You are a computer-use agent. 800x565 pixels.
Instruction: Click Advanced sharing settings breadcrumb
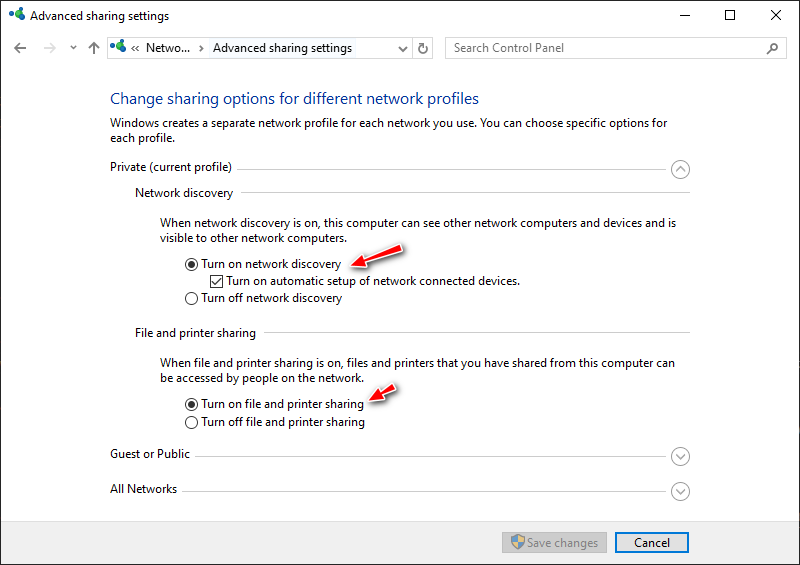coord(282,48)
